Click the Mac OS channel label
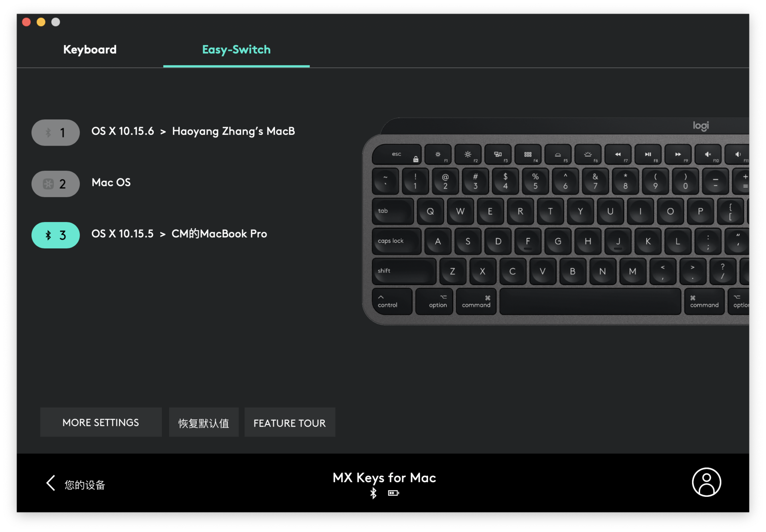This screenshot has width=766, height=532. click(111, 182)
